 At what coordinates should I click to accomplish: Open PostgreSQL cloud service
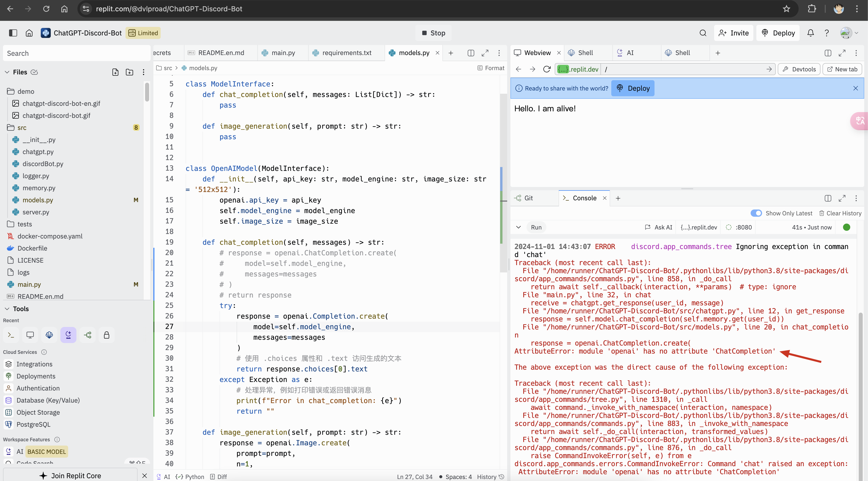click(33, 424)
